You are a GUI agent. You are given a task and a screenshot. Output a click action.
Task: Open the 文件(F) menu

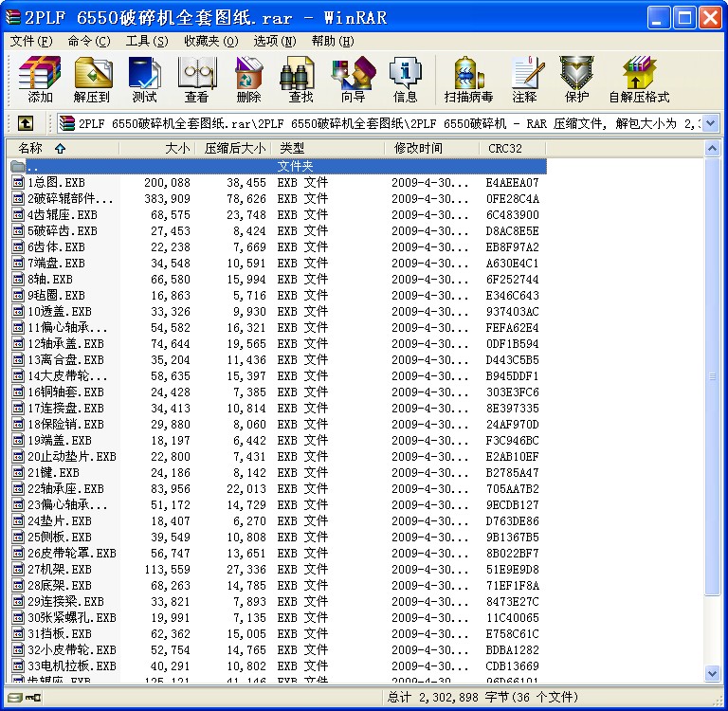[30, 41]
